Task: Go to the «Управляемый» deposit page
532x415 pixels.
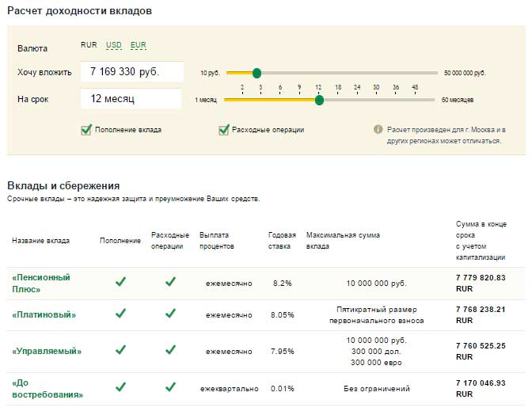Action: coord(47,351)
